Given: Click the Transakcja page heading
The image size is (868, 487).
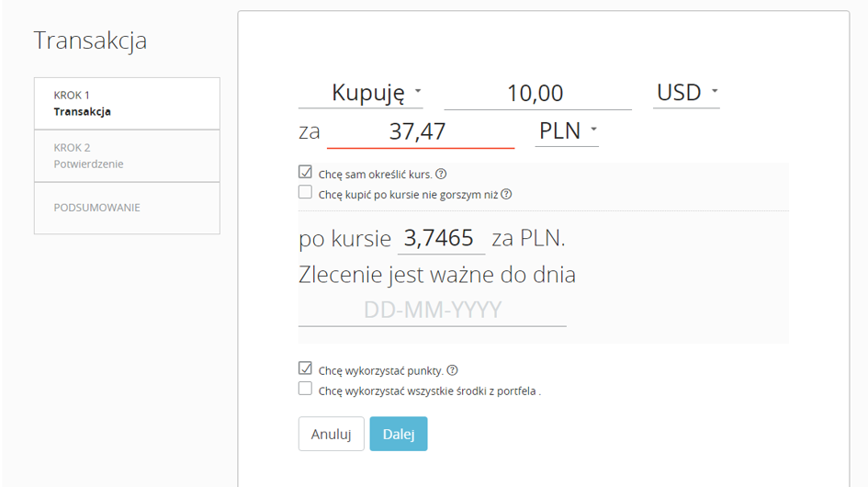Looking at the screenshot, I should click(90, 40).
